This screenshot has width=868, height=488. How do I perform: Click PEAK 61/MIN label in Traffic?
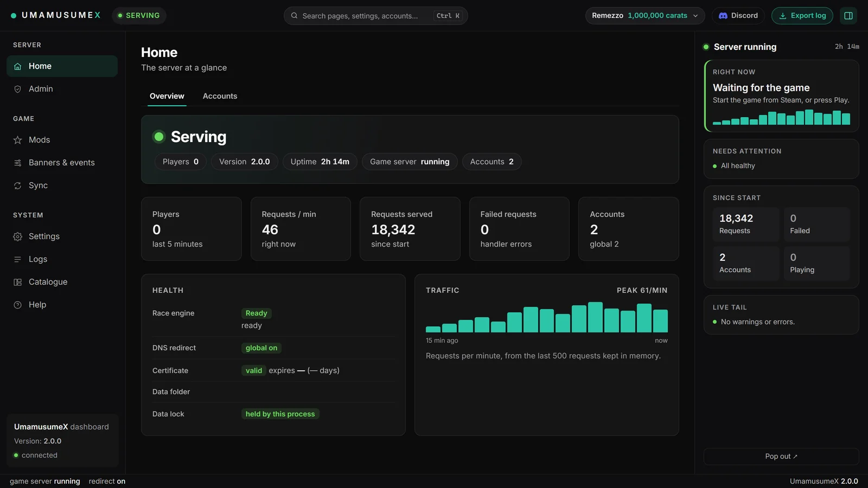642,291
